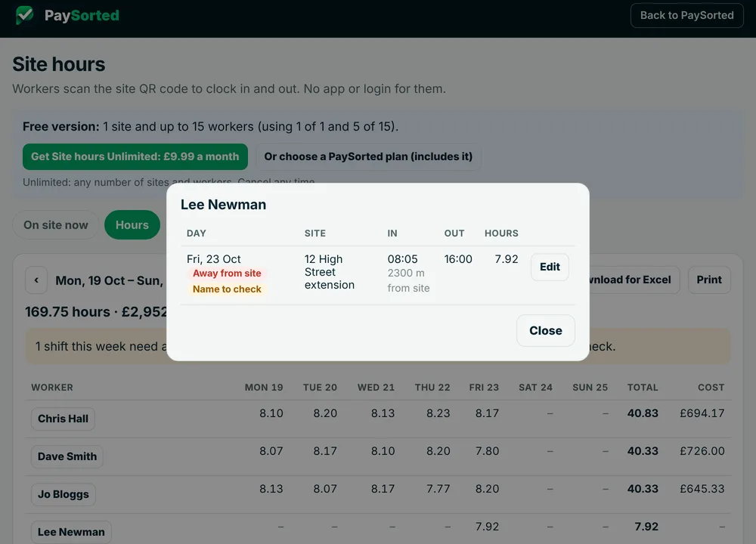
Task: Click Chris Hall's cost £694.17
Action: [702, 413]
